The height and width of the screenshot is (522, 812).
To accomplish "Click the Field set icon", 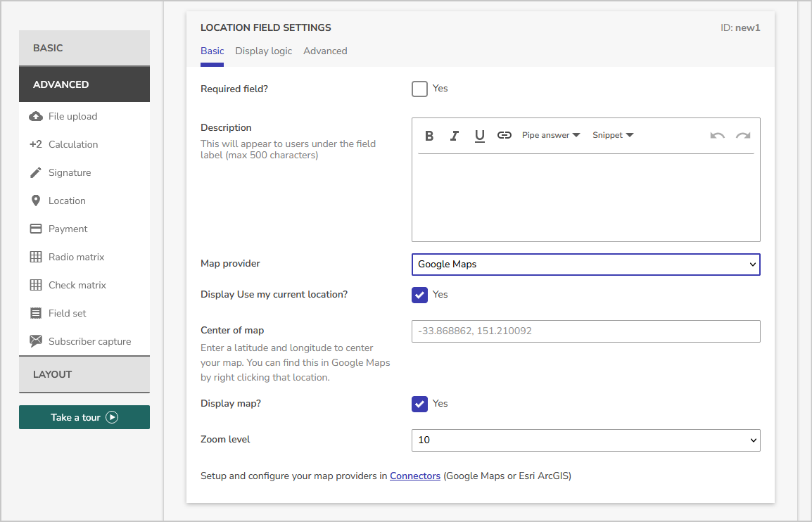I will tap(36, 313).
